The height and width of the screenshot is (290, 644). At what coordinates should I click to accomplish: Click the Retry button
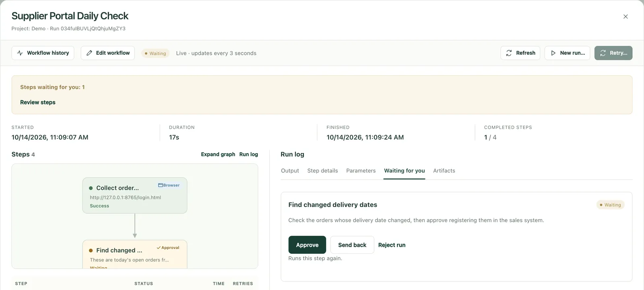[x=613, y=53]
